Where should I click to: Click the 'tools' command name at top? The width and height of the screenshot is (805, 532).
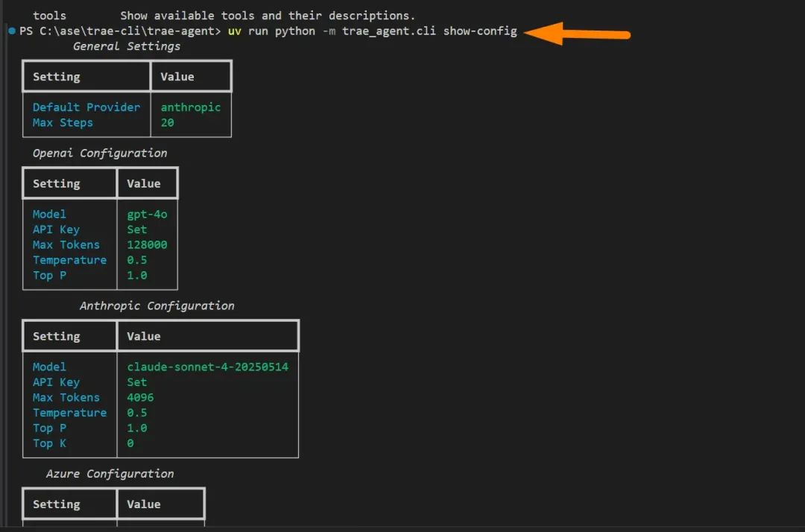click(x=49, y=16)
